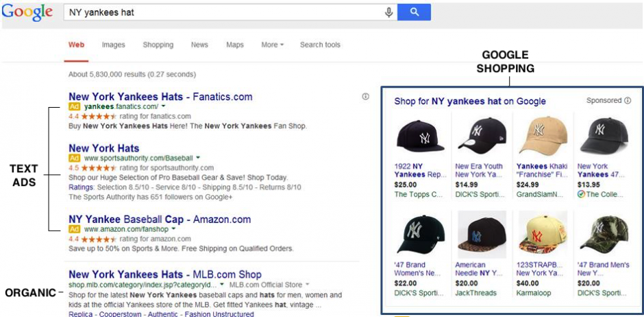Select the Yankees Khaki Franchise hat image
The width and height of the screenshot is (644, 317).
[542, 135]
